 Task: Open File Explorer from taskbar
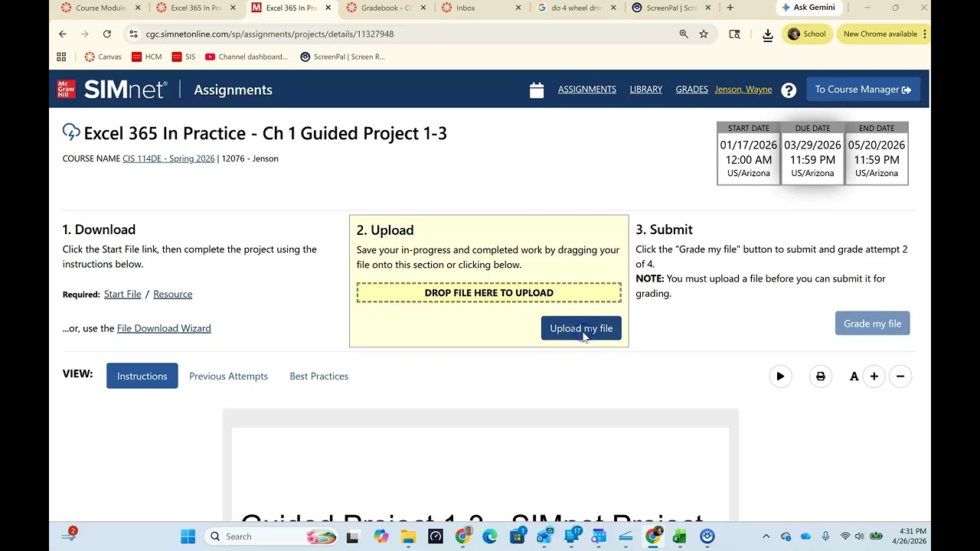point(408,536)
